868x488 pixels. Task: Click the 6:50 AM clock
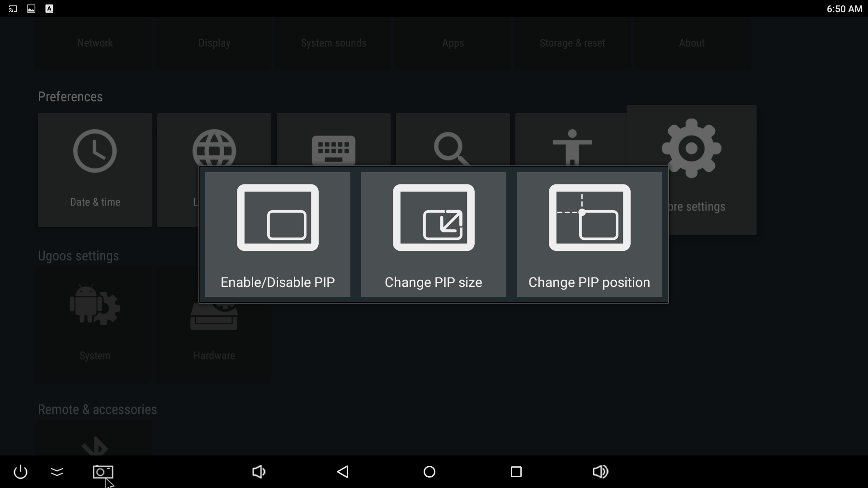pos(844,9)
